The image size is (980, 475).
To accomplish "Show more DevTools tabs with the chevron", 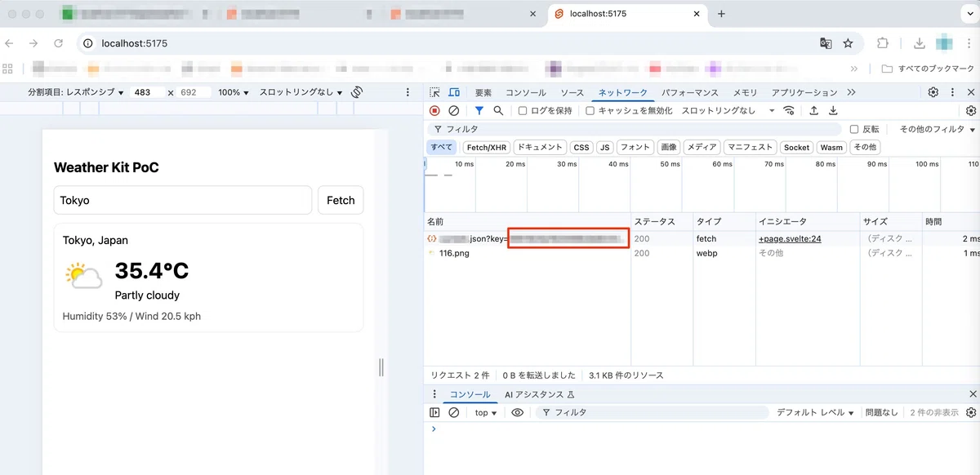I will click(851, 92).
